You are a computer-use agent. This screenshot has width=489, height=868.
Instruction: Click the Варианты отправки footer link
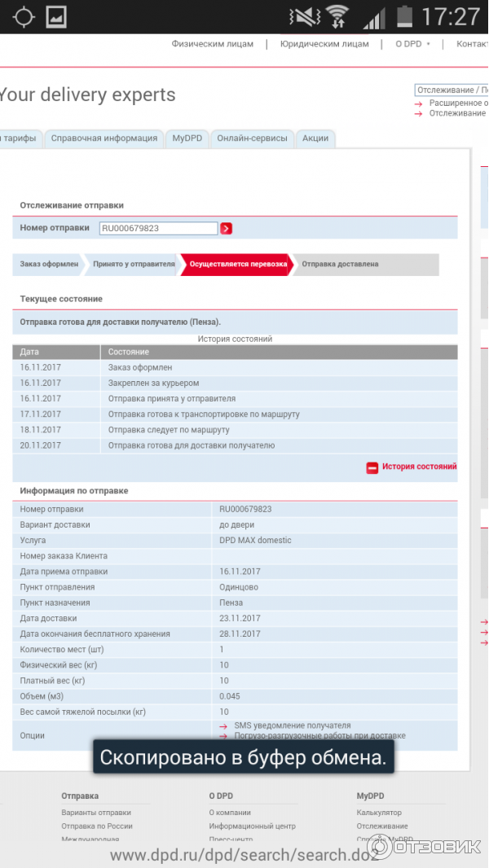95,813
